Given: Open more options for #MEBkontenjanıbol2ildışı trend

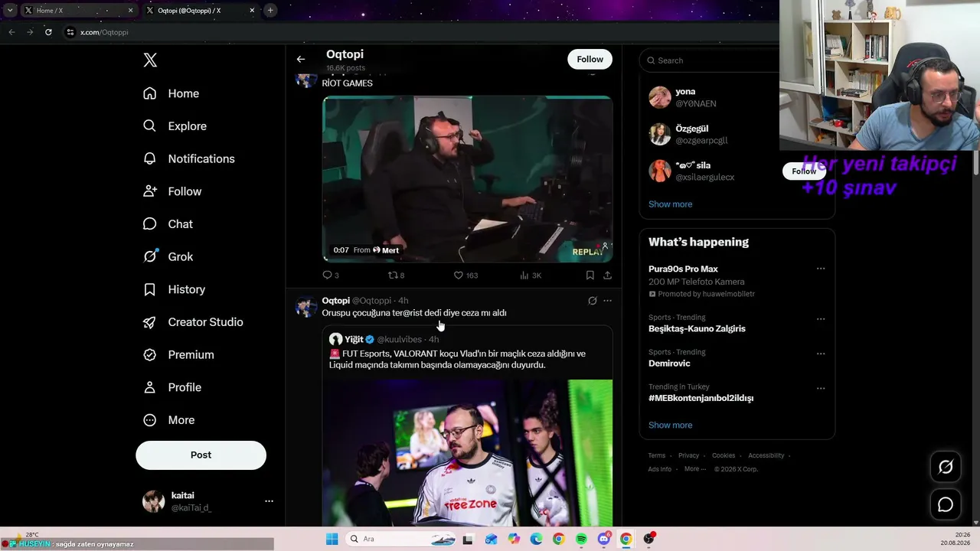Looking at the screenshot, I should coord(821,388).
